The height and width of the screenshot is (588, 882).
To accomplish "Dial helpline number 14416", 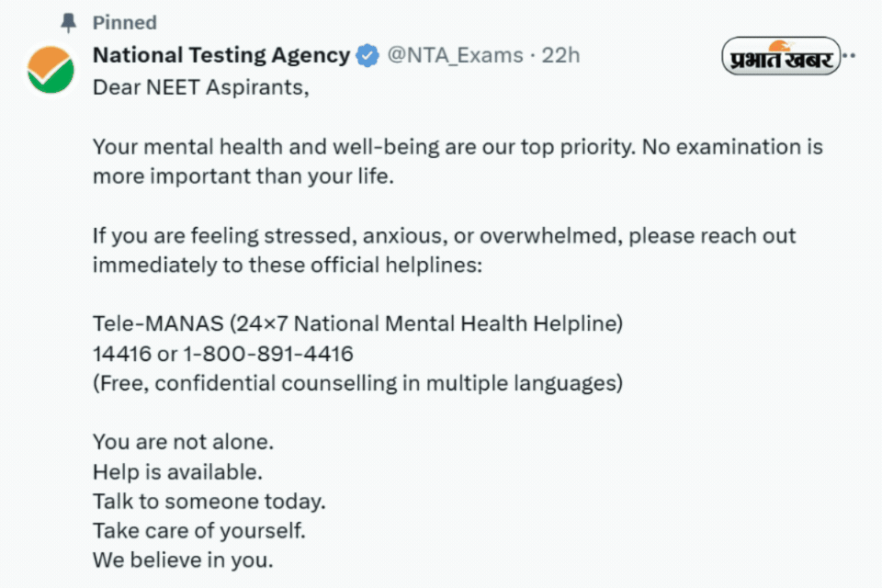I will point(122,354).
